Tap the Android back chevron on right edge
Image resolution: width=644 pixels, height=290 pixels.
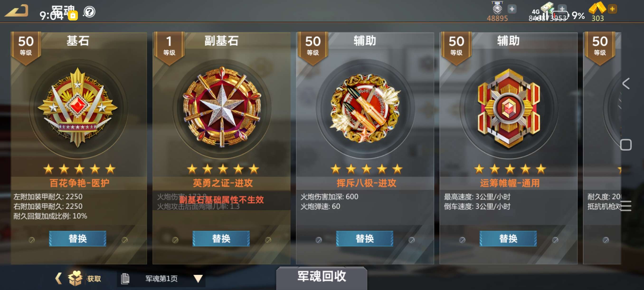626,83
